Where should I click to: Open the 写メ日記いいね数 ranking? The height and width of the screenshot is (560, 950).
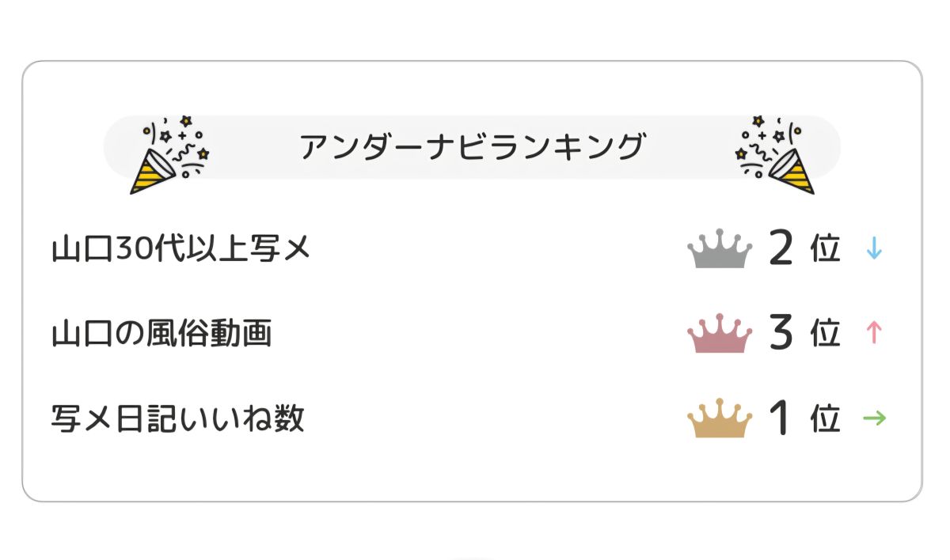(177, 418)
